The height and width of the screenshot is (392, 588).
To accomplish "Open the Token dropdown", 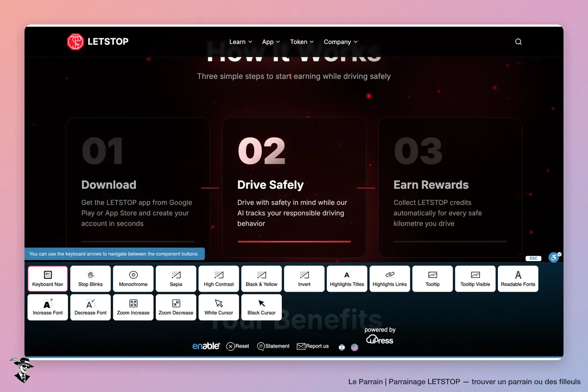I will click(302, 42).
